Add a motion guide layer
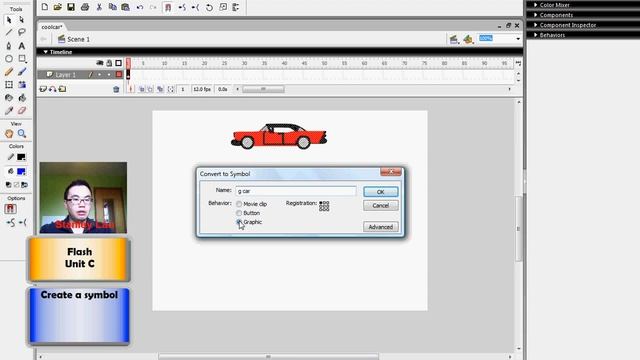The height and width of the screenshot is (360, 640). (x=53, y=89)
